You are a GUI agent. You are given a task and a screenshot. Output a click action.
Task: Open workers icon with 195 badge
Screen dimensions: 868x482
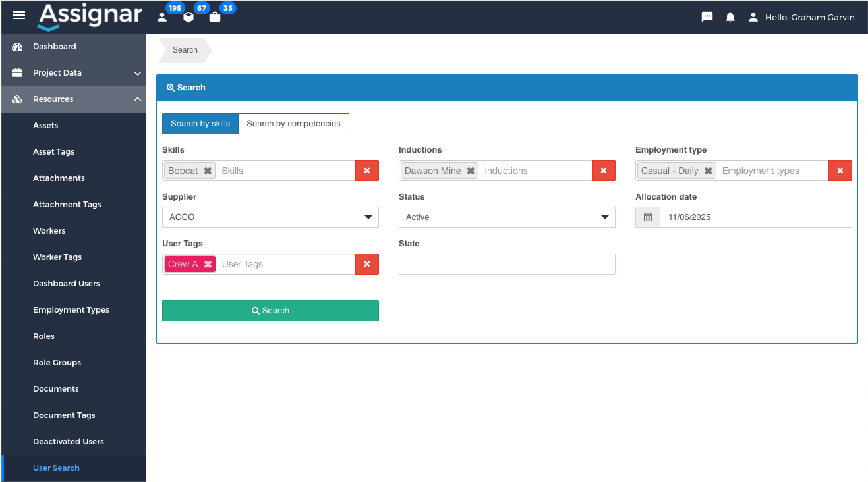pos(162,17)
